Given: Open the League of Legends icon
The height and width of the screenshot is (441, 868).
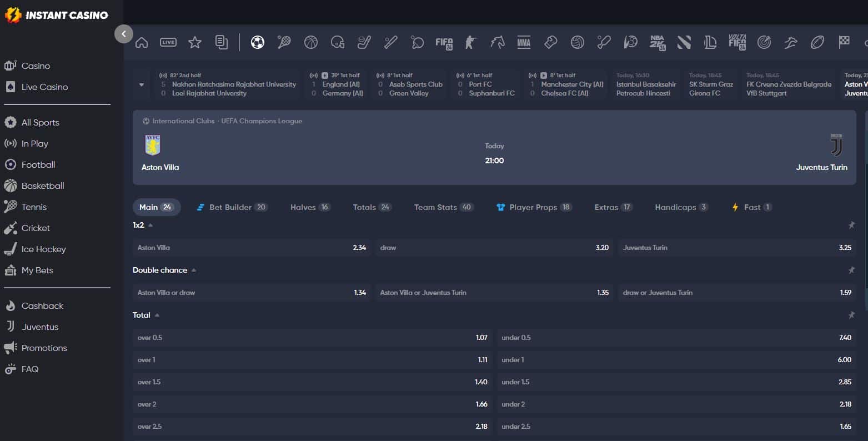Looking at the screenshot, I should [x=710, y=42].
